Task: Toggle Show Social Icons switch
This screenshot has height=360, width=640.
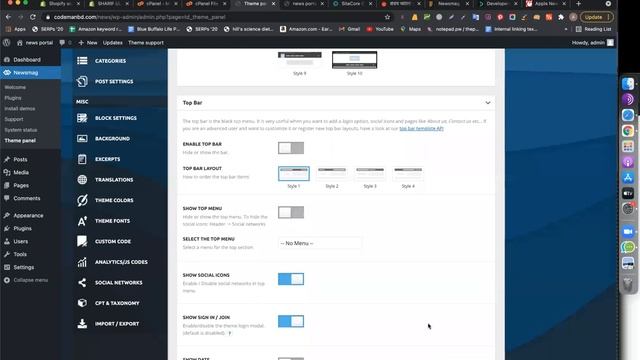Action: click(291, 279)
